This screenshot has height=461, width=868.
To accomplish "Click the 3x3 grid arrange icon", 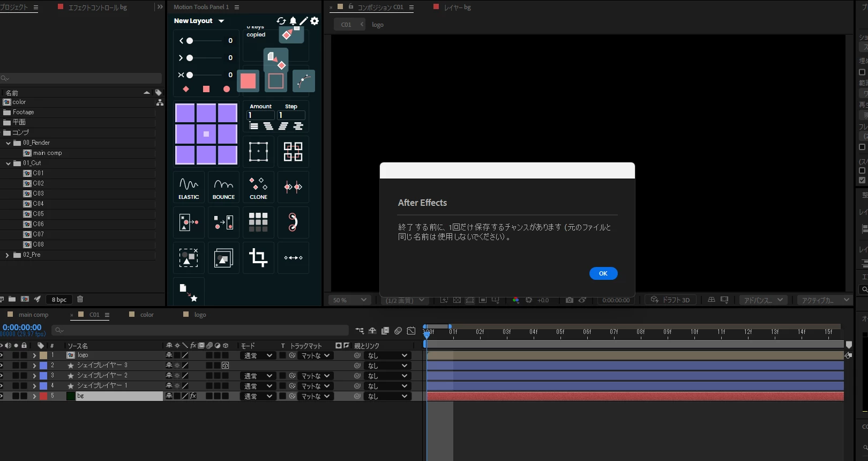I will (x=258, y=222).
